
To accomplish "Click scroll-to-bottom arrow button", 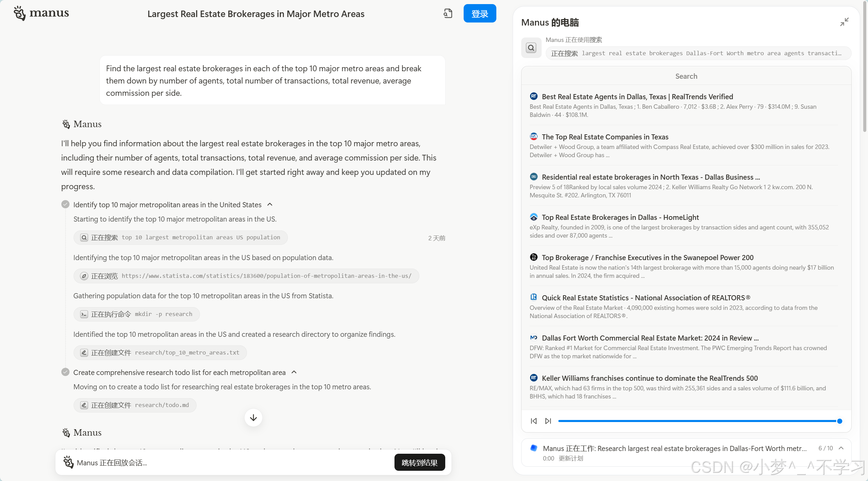I will (253, 418).
